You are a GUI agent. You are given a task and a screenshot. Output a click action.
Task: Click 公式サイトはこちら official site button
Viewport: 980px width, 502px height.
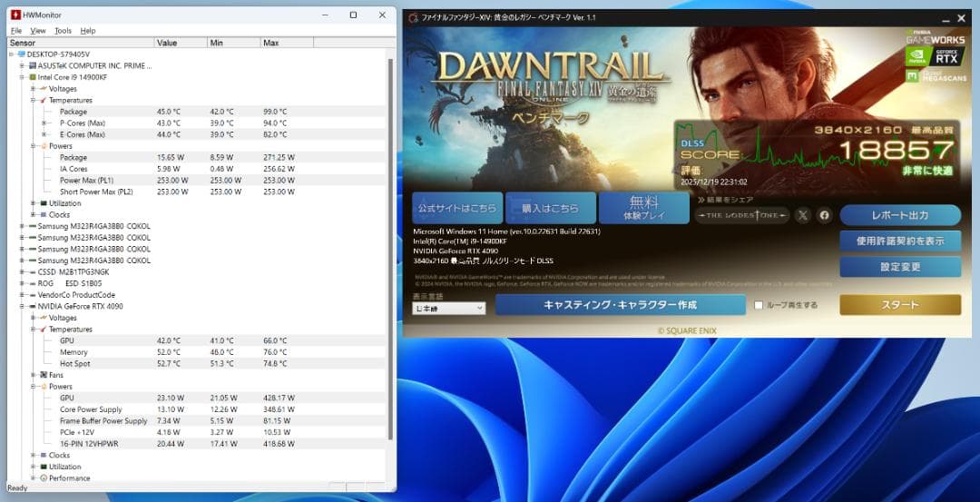point(456,208)
